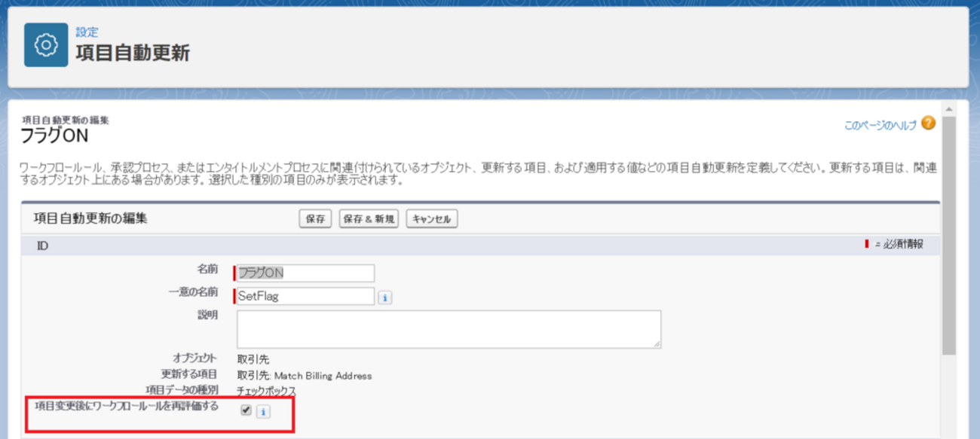
Task: Click the 設定 breadcrumb link
Action: [87, 32]
